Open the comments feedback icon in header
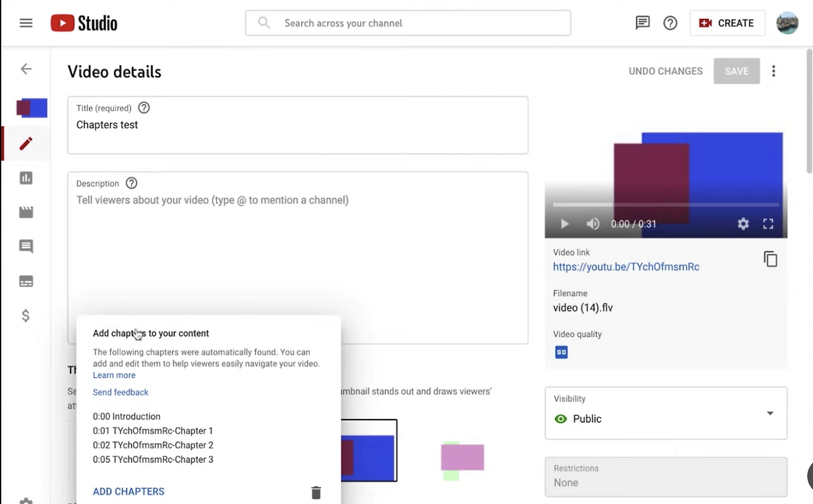The width and height of the screenshot is (813, 504). pyautogui.click(x=643, y=23)
